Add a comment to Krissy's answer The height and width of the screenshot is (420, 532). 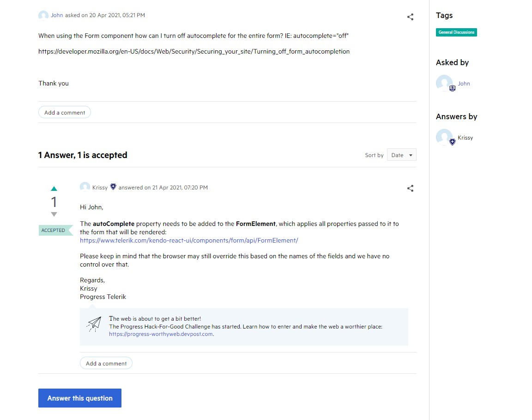tap(106, 363)
